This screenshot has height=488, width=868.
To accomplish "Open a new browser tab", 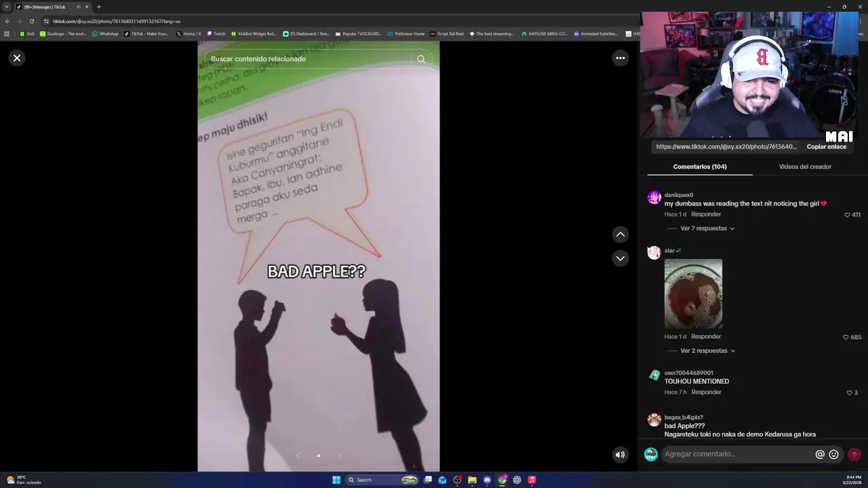I will (x=98, y=7).
